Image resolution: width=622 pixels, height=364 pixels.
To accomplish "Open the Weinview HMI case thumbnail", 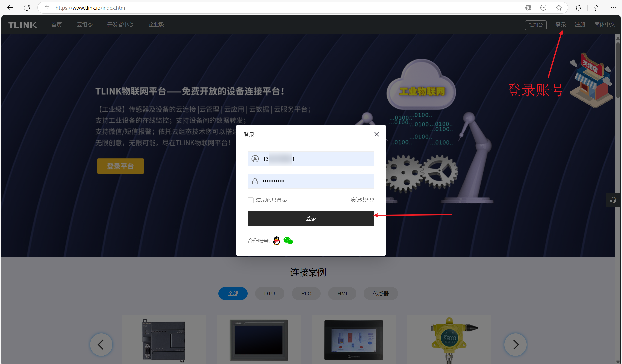I will [354, 340].
